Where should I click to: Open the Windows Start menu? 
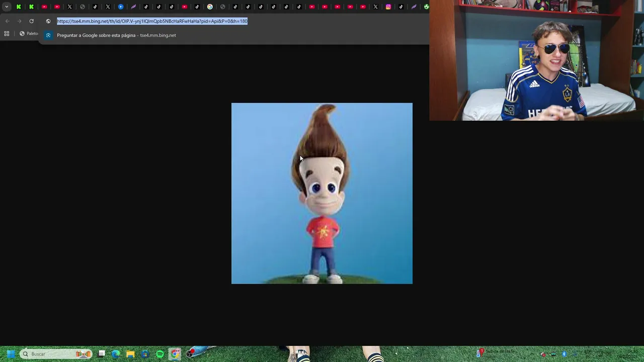pyautogui.click(x=11, y=354)
